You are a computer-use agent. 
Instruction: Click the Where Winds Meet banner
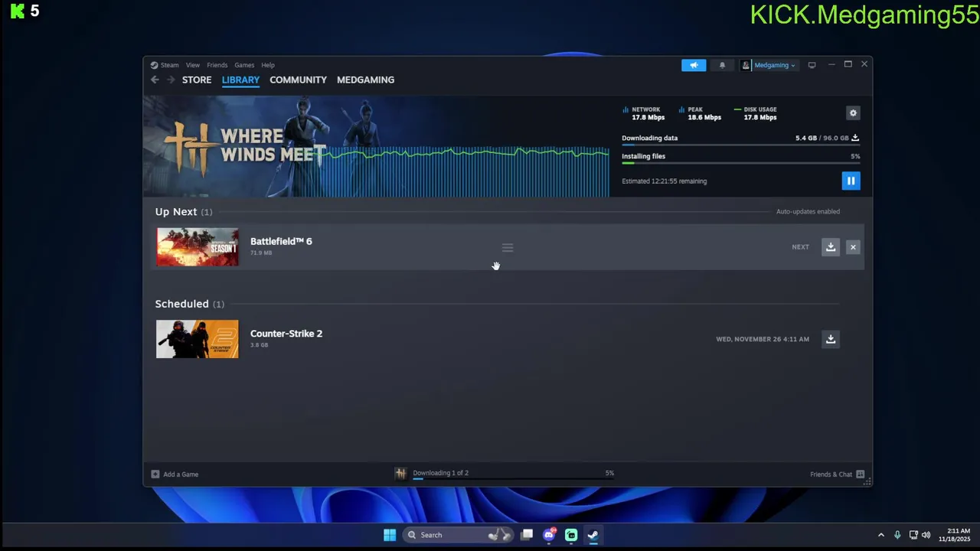pyautogui.click(x=377, y=146)
